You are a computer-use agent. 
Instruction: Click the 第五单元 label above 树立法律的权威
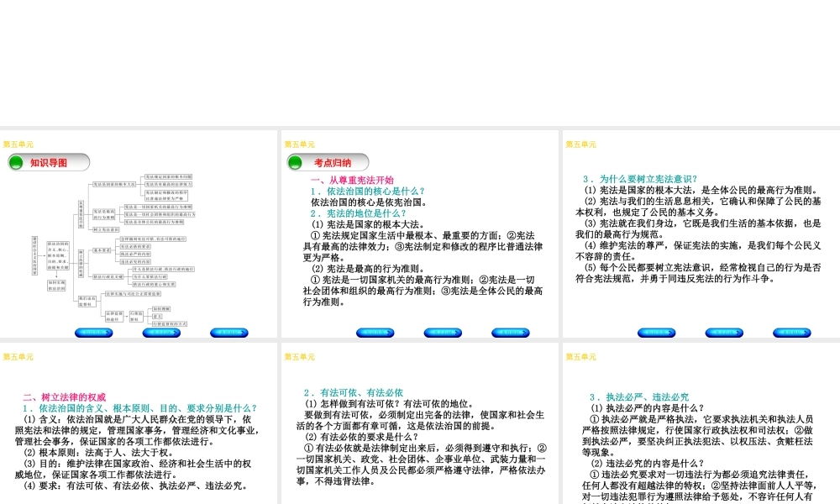coord(18,357)
